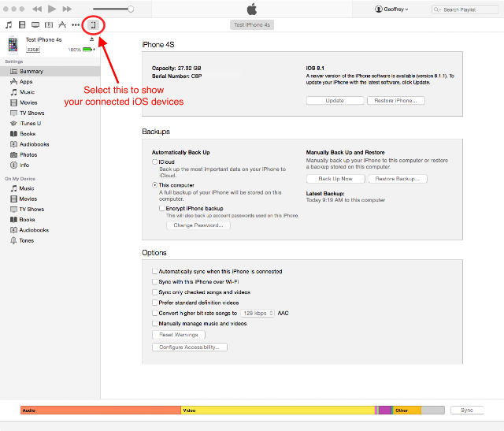
Task: Enable Sync only checked songs and videos
Action: (x=155, y=292)
